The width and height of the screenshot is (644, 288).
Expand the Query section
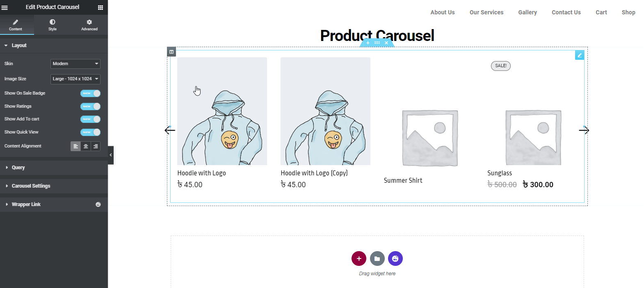[x=54, y=168]
